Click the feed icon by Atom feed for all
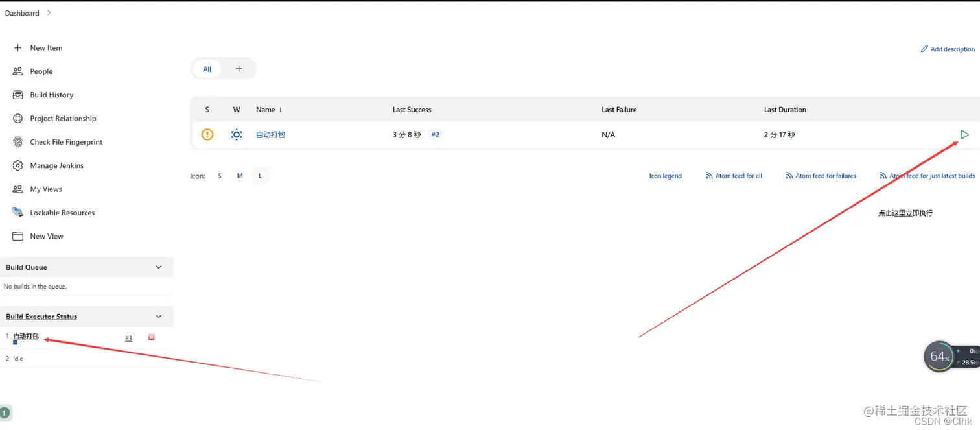Screen dimensions: 980x430 [709, 176]
